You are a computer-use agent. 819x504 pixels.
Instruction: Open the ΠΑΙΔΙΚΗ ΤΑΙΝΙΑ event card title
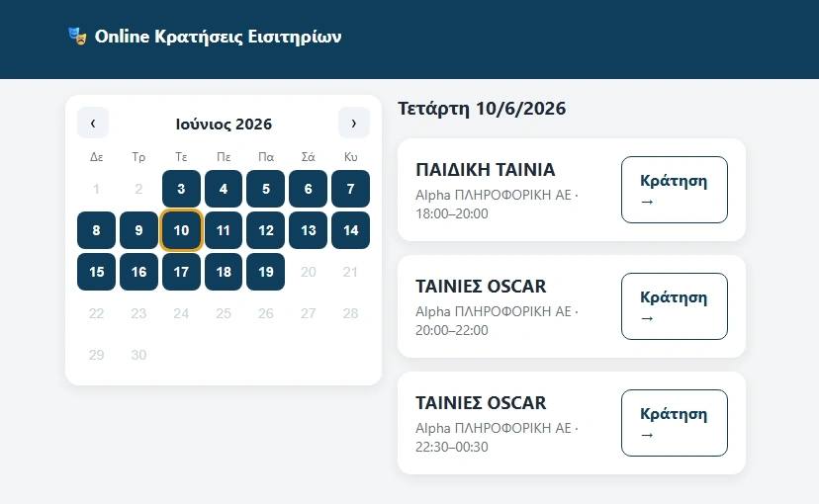486,170
